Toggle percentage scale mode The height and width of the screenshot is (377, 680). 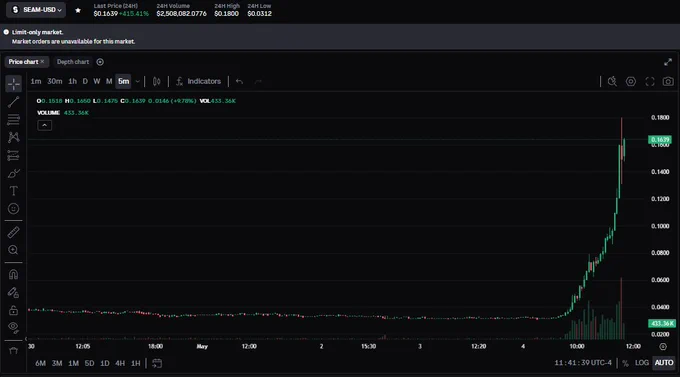(x=625, y=363)
